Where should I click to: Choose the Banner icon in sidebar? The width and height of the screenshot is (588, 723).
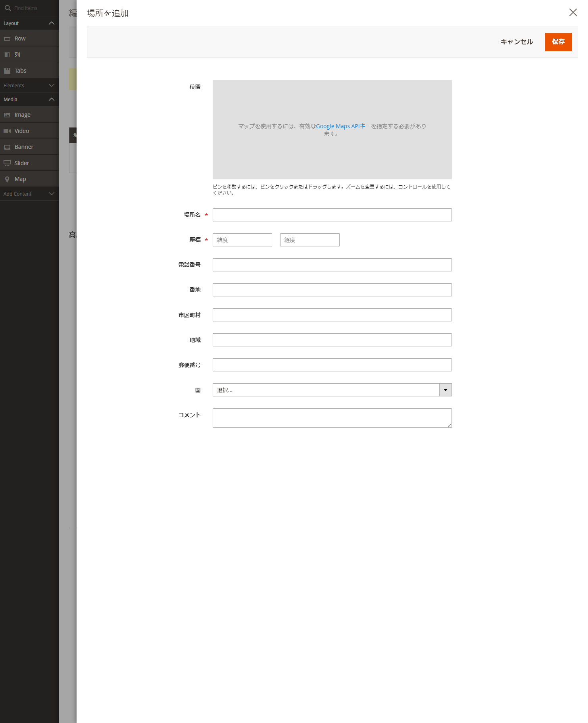tap(7, 147)
